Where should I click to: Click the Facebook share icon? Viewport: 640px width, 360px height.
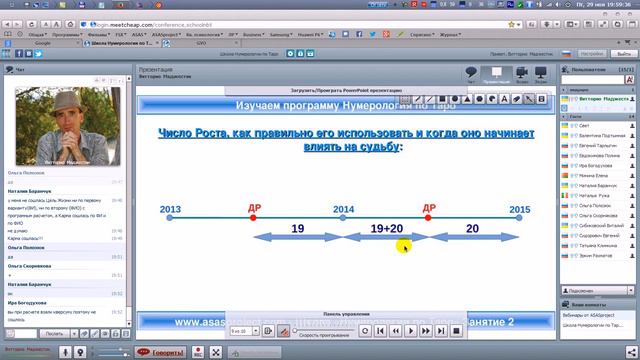pos(19,53)
